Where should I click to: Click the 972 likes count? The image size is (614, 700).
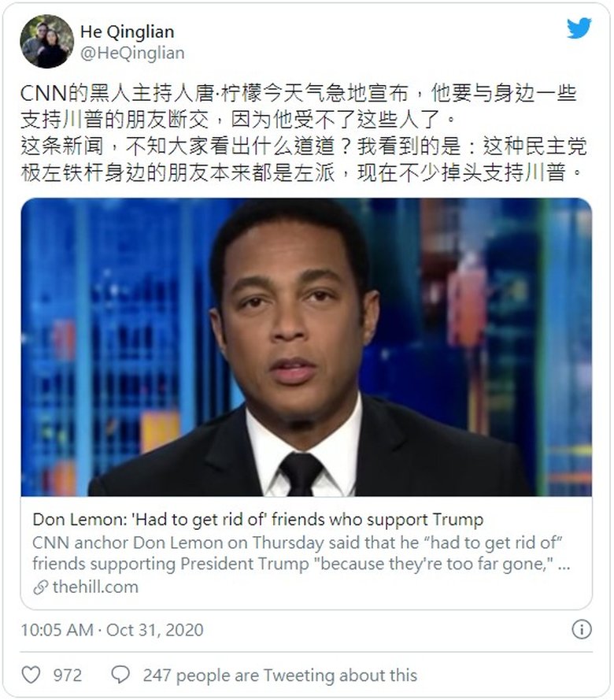click(x=68, y=675)
